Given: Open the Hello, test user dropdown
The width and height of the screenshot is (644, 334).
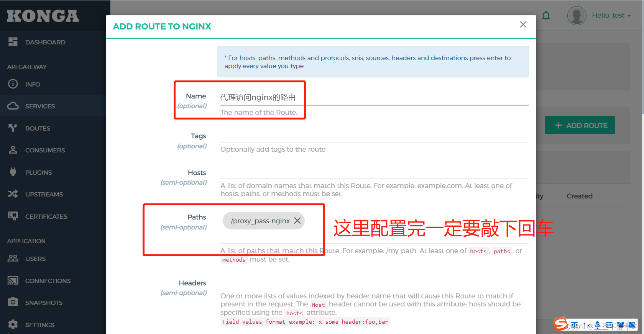Looking at the screenshot, I should [611, 15].
